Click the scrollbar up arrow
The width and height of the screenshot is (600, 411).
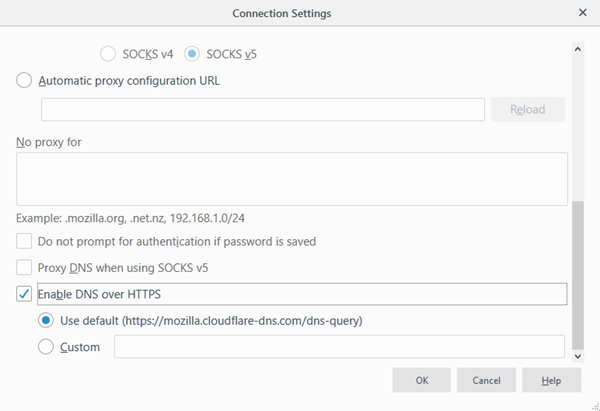coord(577,48)
